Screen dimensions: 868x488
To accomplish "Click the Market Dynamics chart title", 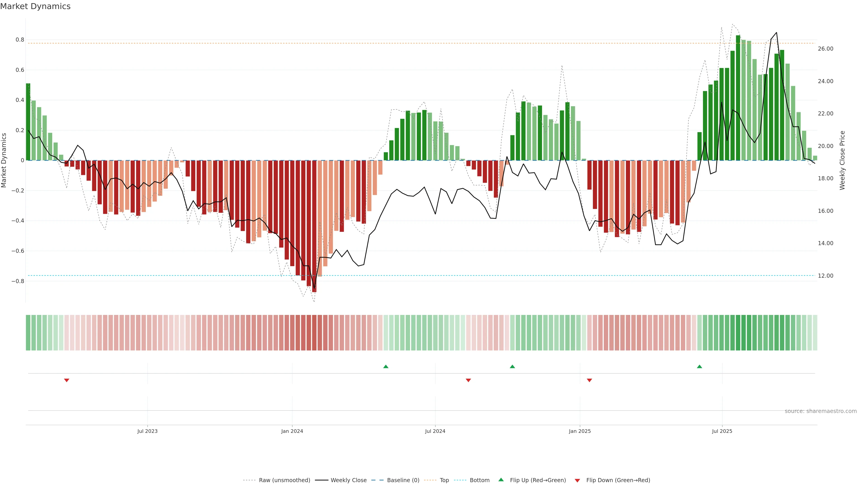I will (35, 6).
